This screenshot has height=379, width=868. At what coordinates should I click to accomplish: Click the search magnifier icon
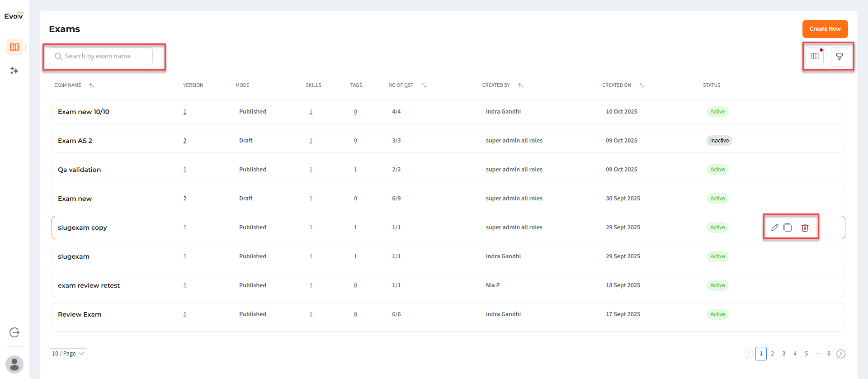pyautogui.click(x=58, y=57)
